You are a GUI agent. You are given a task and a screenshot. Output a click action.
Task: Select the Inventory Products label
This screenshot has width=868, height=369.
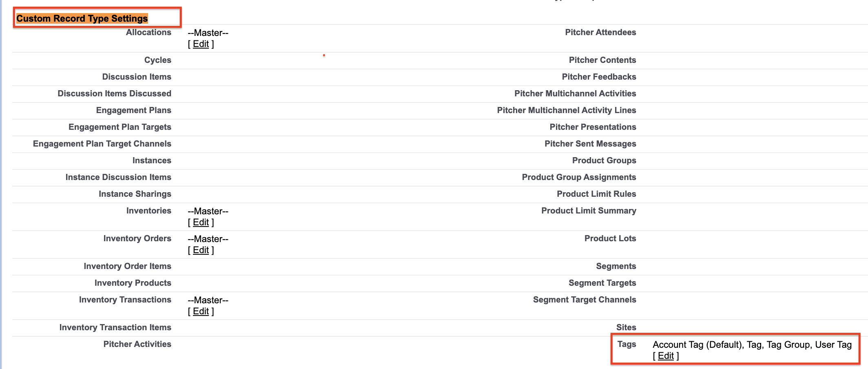click(133, 283)
